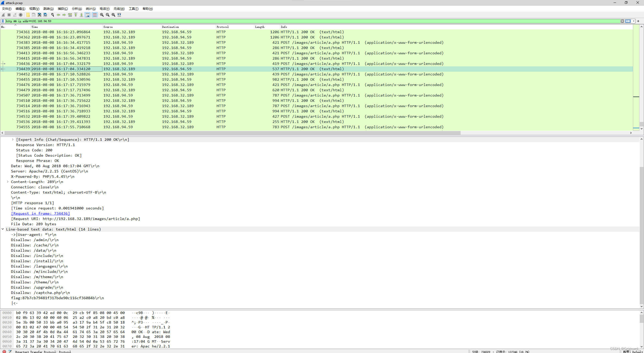Open the 跳转(G) menu

49,9
